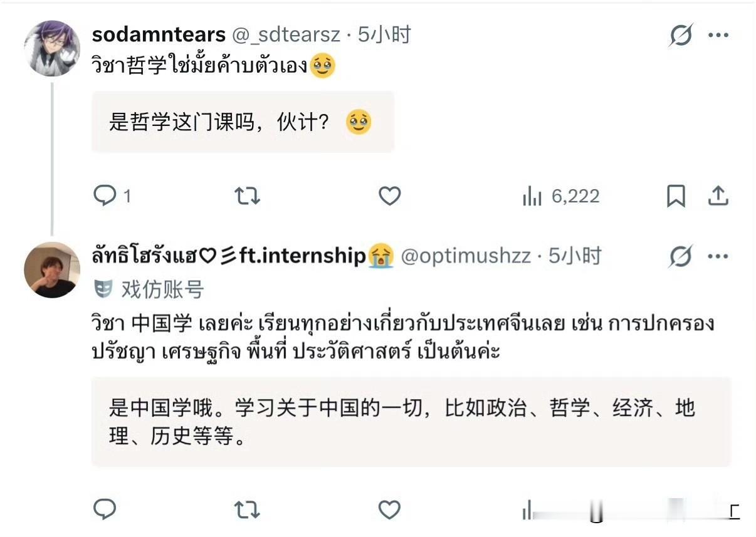The width and height of the screenshot is (756, 537).
Task: Like the optimushzz reply
Action: [x=389, y=510]
